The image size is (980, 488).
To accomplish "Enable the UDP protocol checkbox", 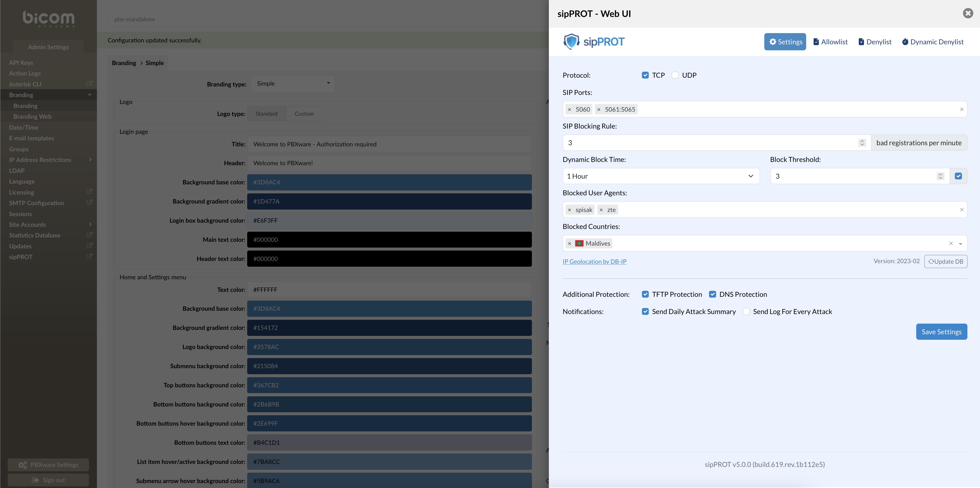I will coord(675,75).
